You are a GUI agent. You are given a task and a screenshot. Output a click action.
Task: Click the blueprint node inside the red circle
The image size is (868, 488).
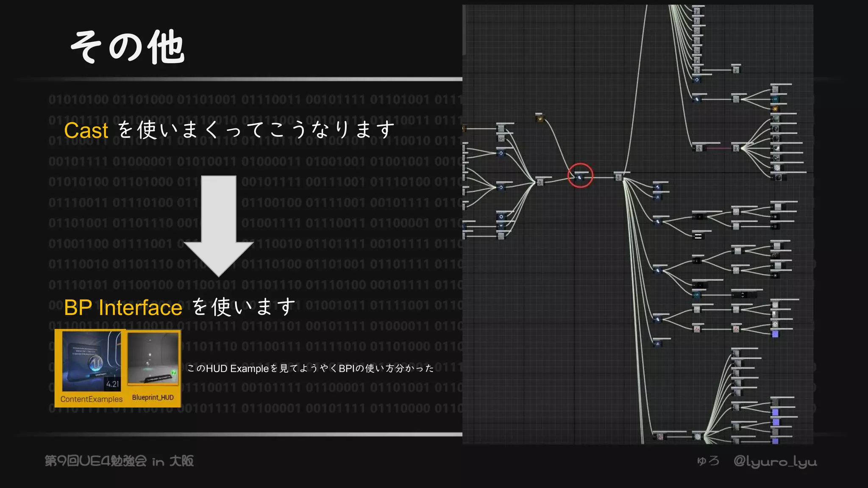(580, 177)
